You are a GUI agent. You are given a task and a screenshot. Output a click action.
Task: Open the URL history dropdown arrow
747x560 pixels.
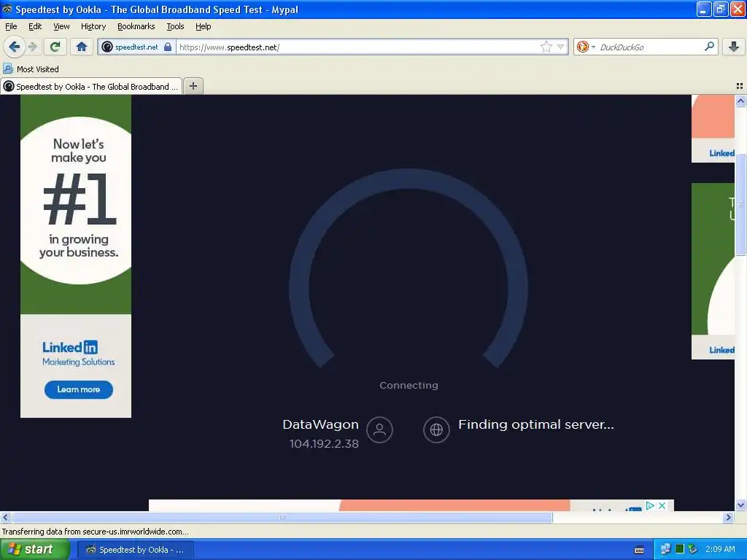click(x=561, y=47)
